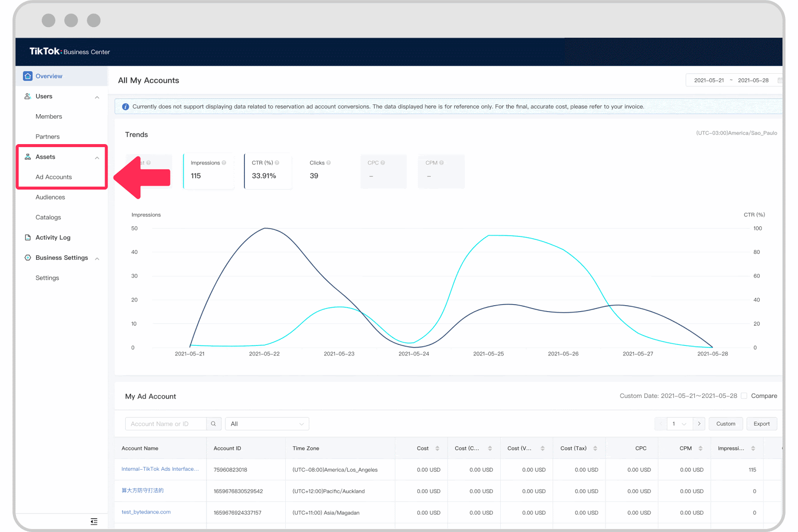Viewport: 798px width, 532px height.
Task: Collapse Business Settings section chevron
Action: pyautogui.click(x=97, y=258)
